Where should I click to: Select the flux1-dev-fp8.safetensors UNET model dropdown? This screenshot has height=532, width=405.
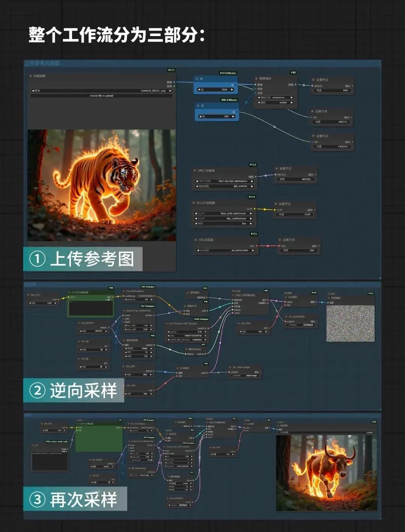[x=224, y=181]
